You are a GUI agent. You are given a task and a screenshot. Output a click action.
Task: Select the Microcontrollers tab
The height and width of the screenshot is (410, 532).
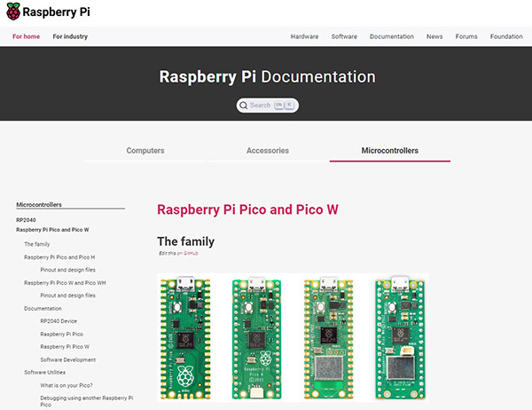pos(390,151)
